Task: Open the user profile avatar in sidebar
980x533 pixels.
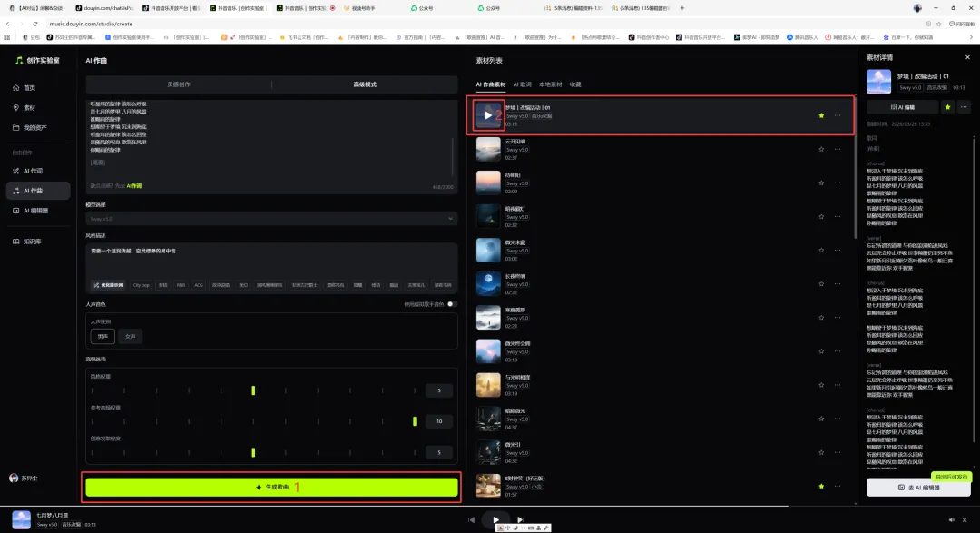Action: coord(14,478)
